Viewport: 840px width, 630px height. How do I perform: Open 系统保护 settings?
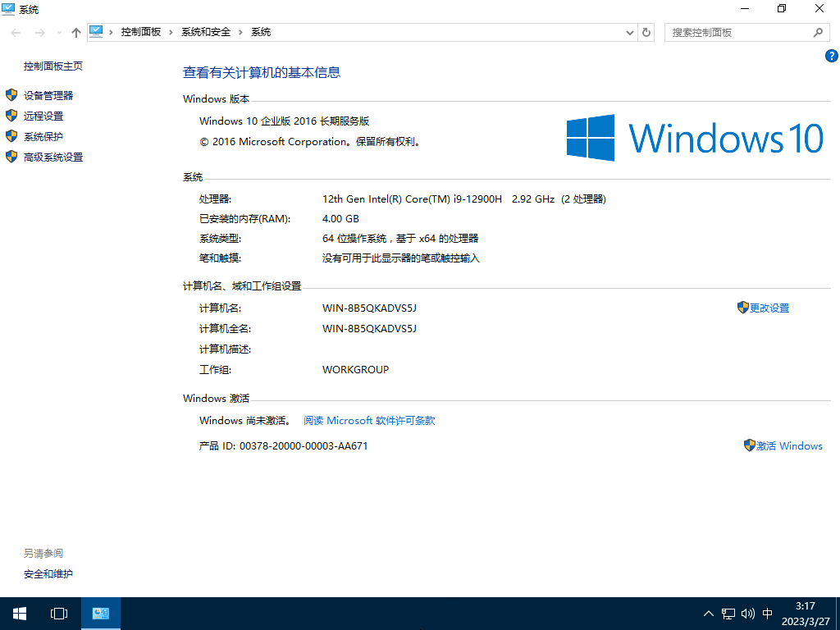pos(43,136)
